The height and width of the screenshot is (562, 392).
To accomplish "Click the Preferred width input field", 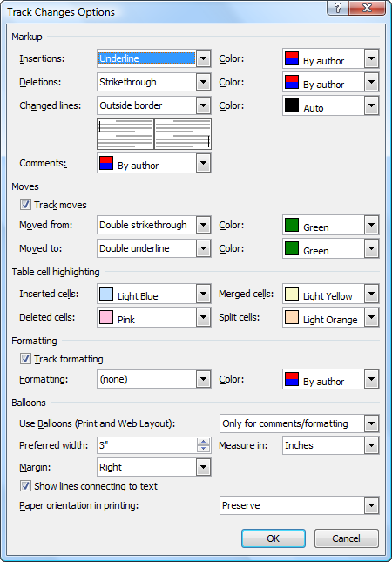I will (147, 445).
